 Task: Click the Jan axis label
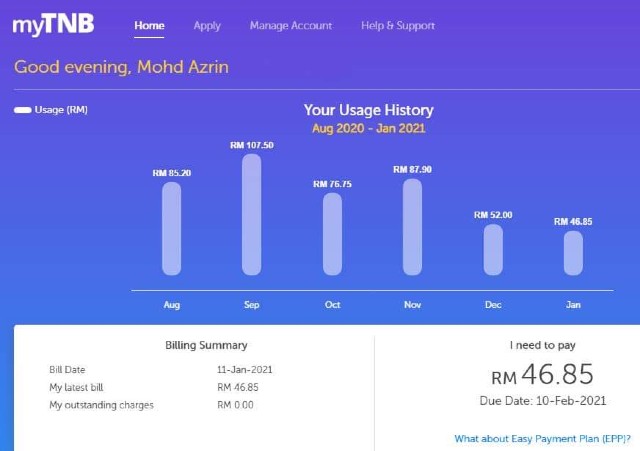click(x=573, y=305)
